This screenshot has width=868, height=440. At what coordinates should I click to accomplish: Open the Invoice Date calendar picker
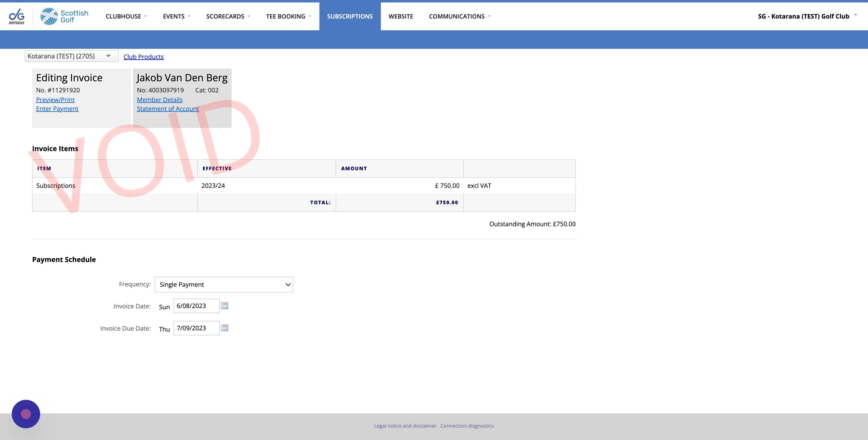pyautogui.click(x=224, y=306)
